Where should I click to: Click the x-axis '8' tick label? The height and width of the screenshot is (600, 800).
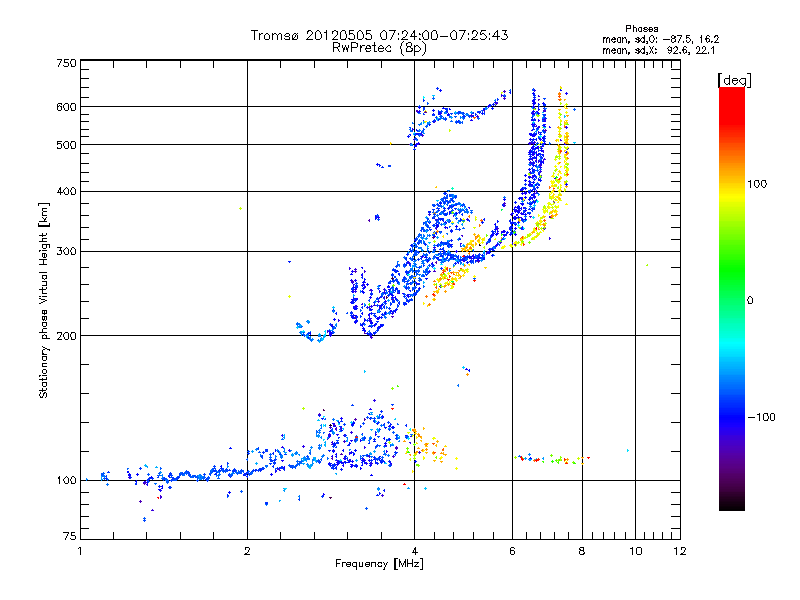[582, 551]
